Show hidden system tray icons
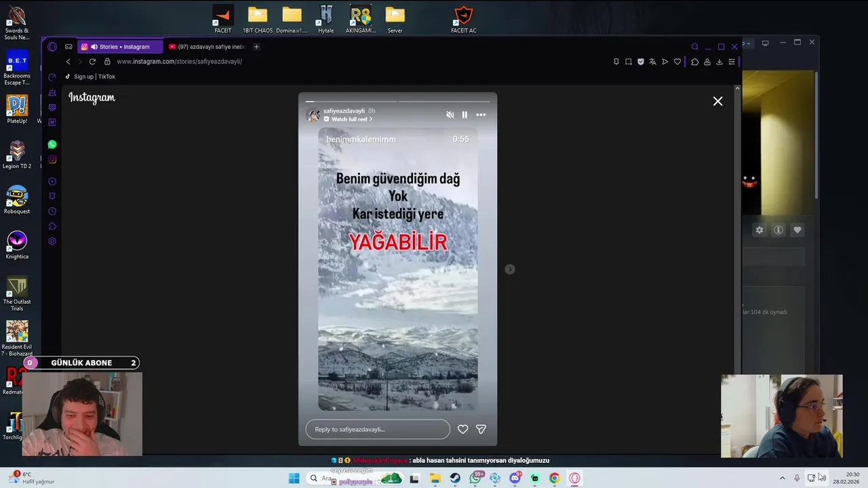 pyautogui.click(x=782, y=479)
